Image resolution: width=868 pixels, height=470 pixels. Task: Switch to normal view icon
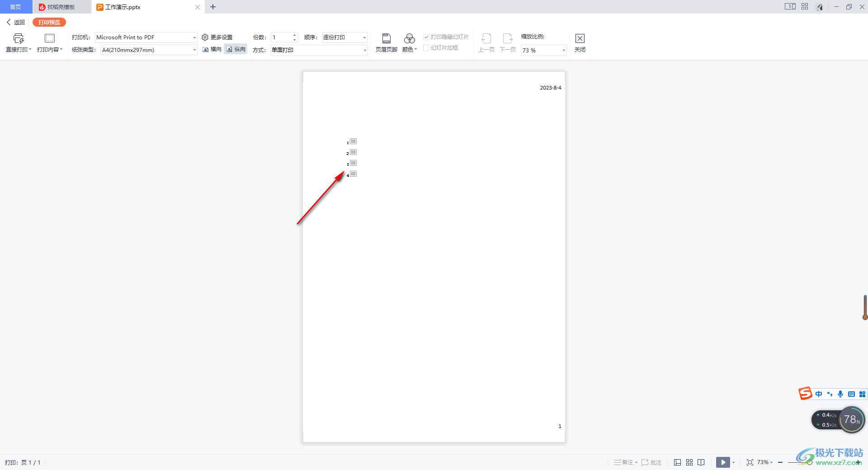coord(677,462)
